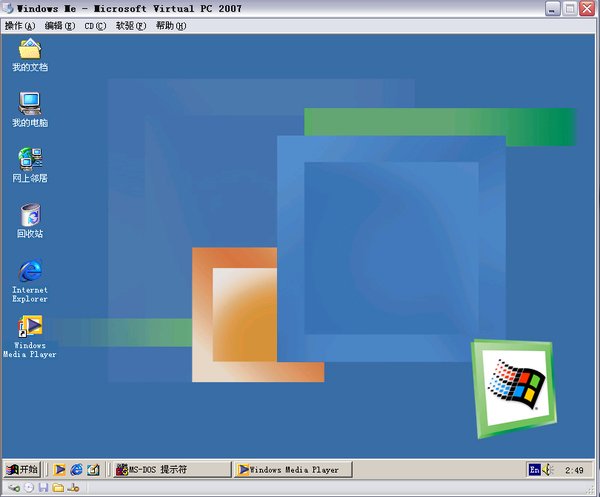This screenshot has width=600, height=497.
Task: Click the resize grip in window corner
Action: click(591, 489)
